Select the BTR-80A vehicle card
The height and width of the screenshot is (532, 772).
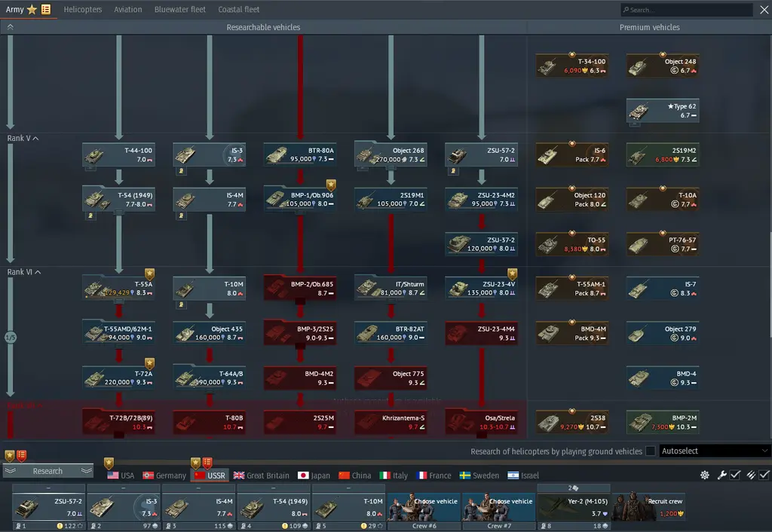300,155
